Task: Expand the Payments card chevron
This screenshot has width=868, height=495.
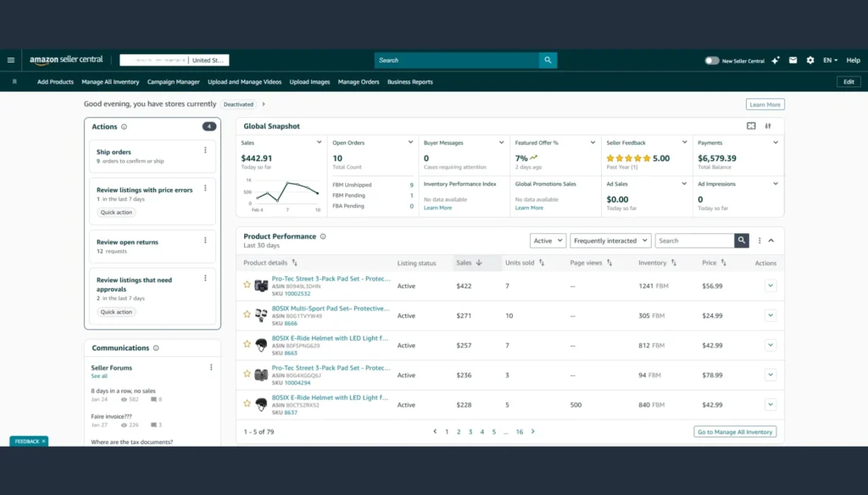Action: [776, 142]
